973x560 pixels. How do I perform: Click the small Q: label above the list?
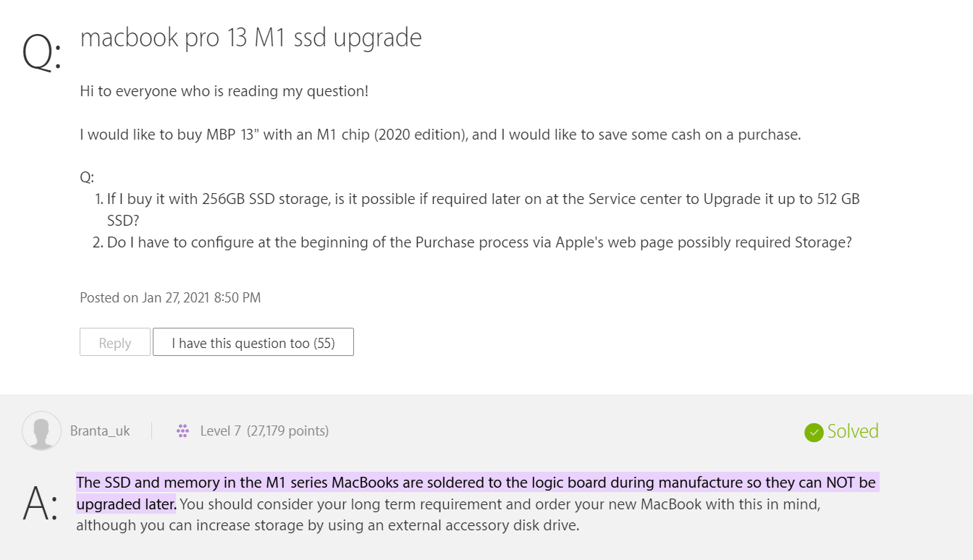pos(87,177)
